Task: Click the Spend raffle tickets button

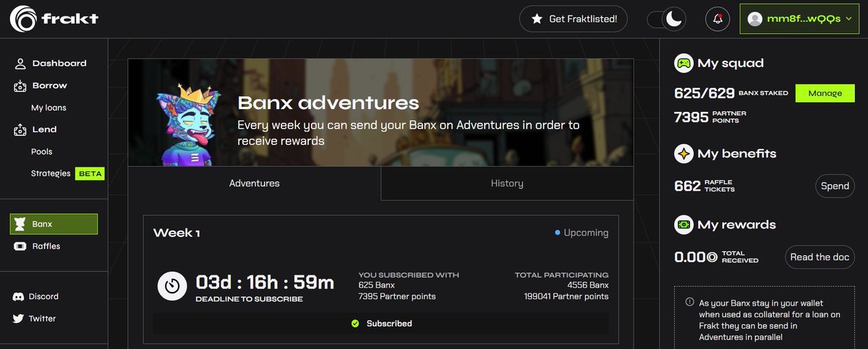Action: (x=835, y=186)
